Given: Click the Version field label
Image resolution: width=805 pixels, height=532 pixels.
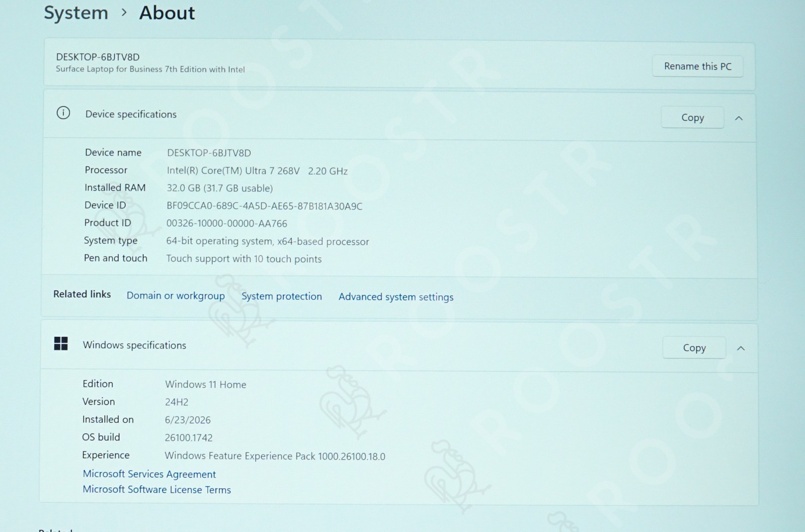Looking at the screenshot, I should [99, 401].
